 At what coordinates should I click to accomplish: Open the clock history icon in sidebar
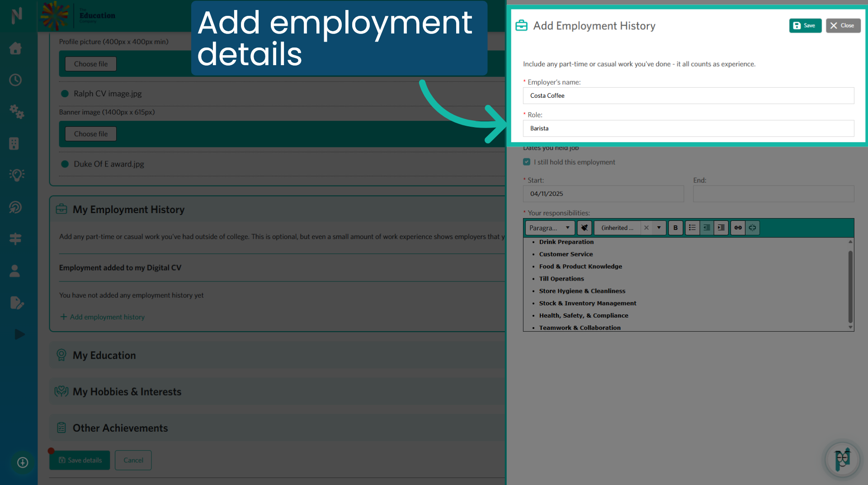tap(15, 80)
